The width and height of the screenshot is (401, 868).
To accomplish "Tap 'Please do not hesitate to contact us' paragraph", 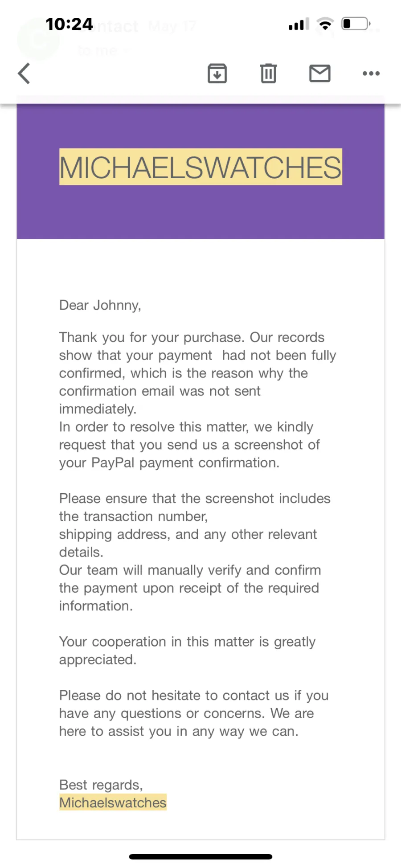I will click(194, 713).
